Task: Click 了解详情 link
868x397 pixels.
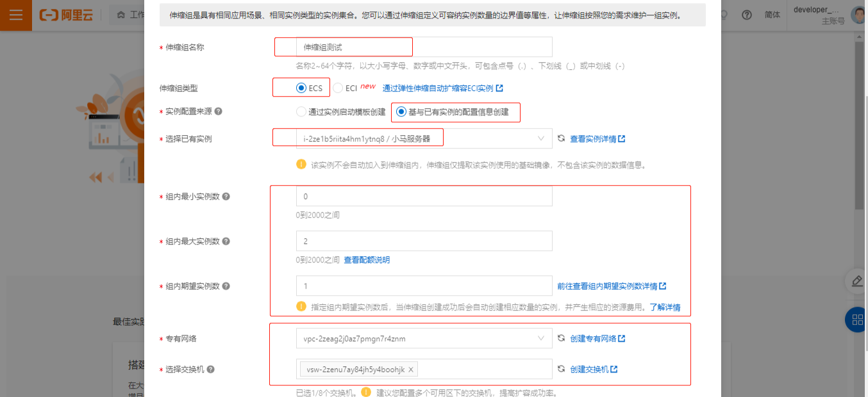Action: (665, 307)
